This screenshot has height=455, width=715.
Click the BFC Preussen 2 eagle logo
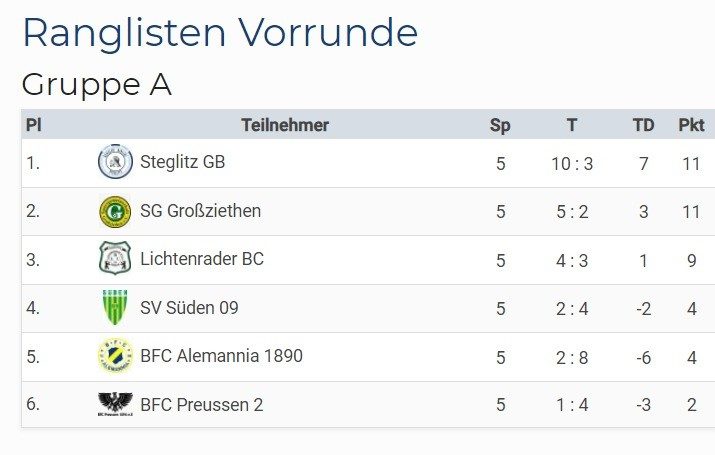point(115,404)
